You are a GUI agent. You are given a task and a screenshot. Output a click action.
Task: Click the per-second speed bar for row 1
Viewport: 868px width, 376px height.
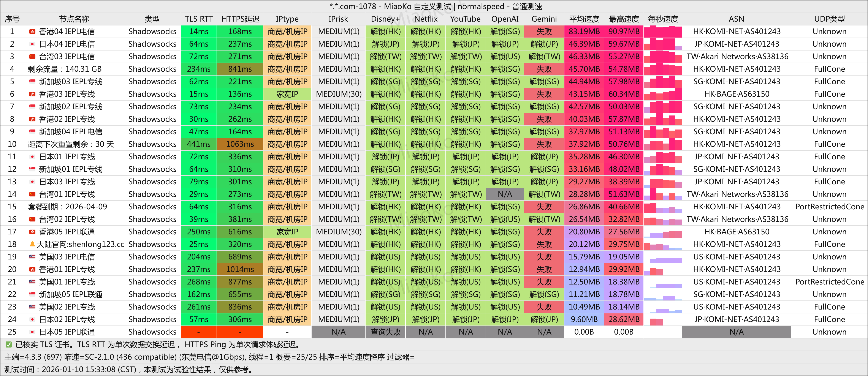(x=662, y=32)
